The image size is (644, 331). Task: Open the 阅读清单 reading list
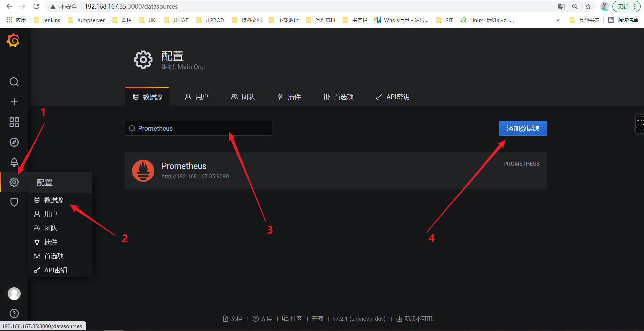(623, 20)
